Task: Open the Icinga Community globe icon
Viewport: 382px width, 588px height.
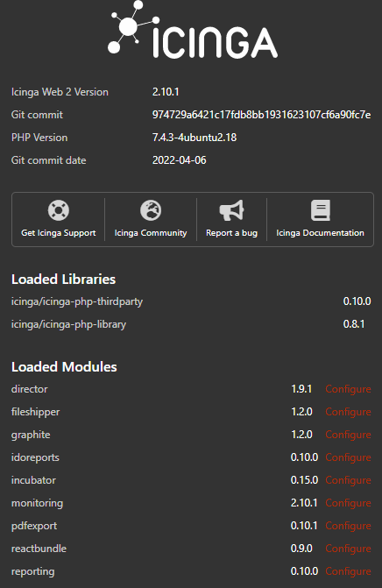Action: coord(151,210)
